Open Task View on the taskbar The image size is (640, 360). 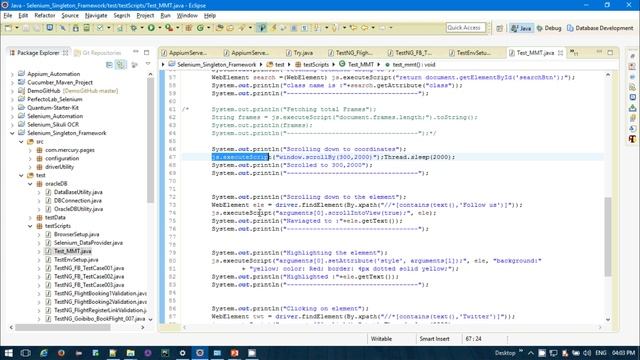[x=25, y=353]
